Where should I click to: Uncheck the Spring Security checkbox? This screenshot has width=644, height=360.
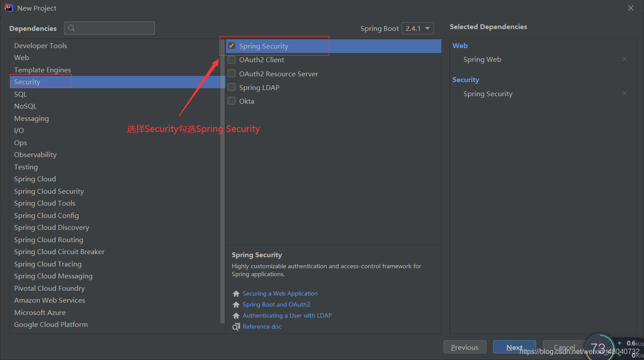tap(231, 45)
